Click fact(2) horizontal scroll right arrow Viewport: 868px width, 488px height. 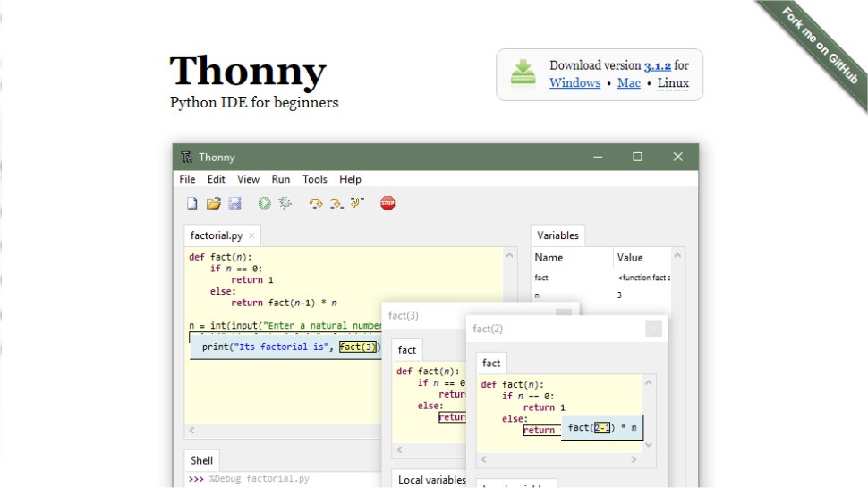(x=634, y=459)
